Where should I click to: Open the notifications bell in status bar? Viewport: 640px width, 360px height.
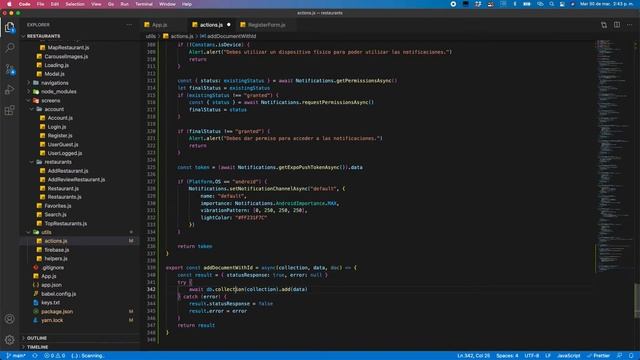coord(631,356)
